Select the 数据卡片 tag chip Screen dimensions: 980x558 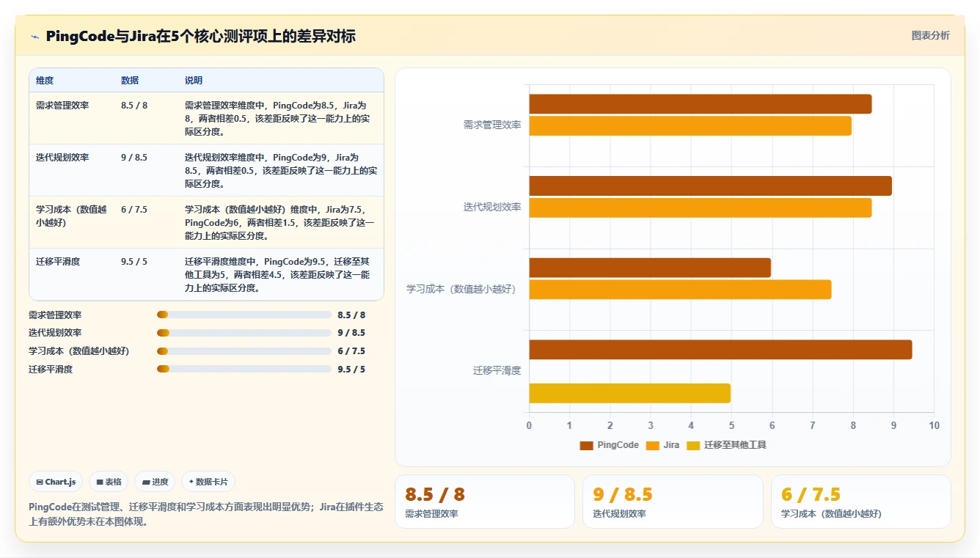click(x=208, y=482)
